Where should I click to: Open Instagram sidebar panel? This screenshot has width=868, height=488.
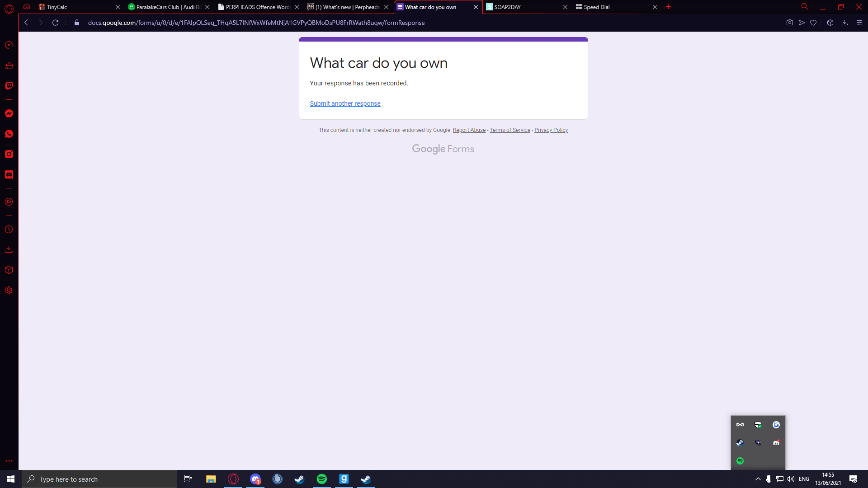click(x=9, y=154)
